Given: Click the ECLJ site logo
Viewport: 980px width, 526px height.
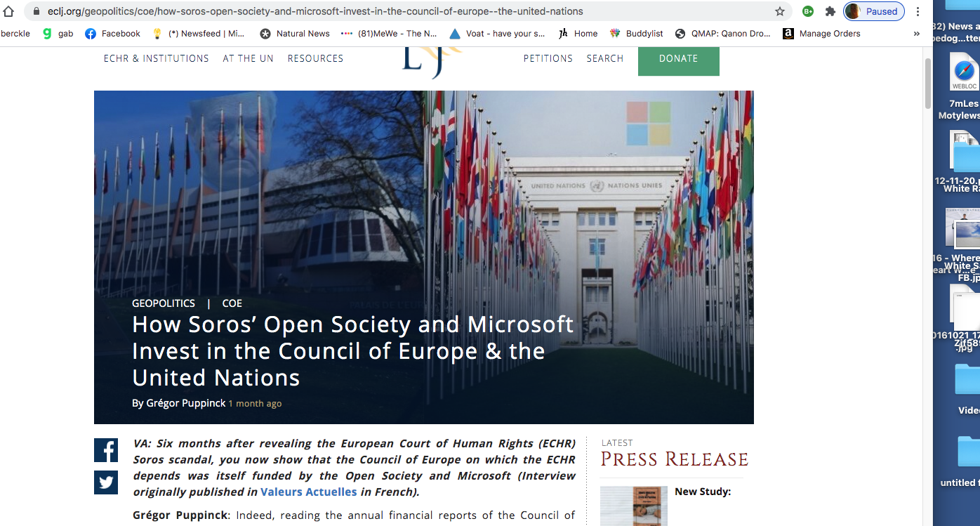Looking at the screenshot, I should [432, 62].
